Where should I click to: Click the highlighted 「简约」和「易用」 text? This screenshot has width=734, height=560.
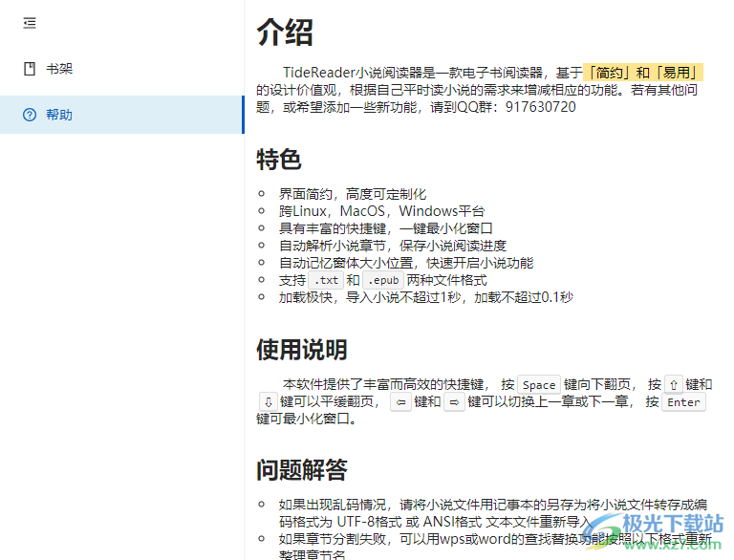(643, 73)
